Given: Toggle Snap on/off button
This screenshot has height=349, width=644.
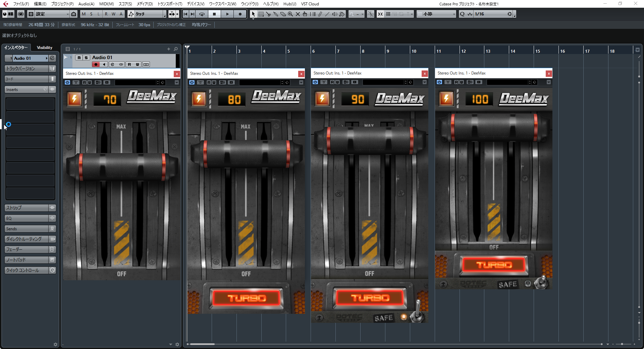Looking at the screenshot, I should [x=380, y=14].
